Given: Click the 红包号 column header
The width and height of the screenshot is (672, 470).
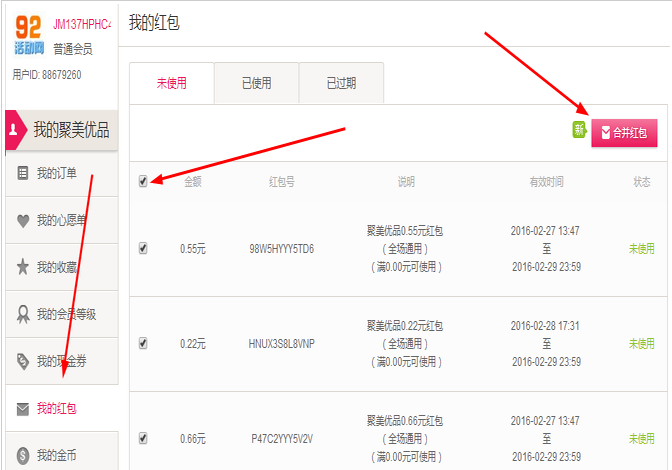Looking at the screenshot, I should (282, 182).
